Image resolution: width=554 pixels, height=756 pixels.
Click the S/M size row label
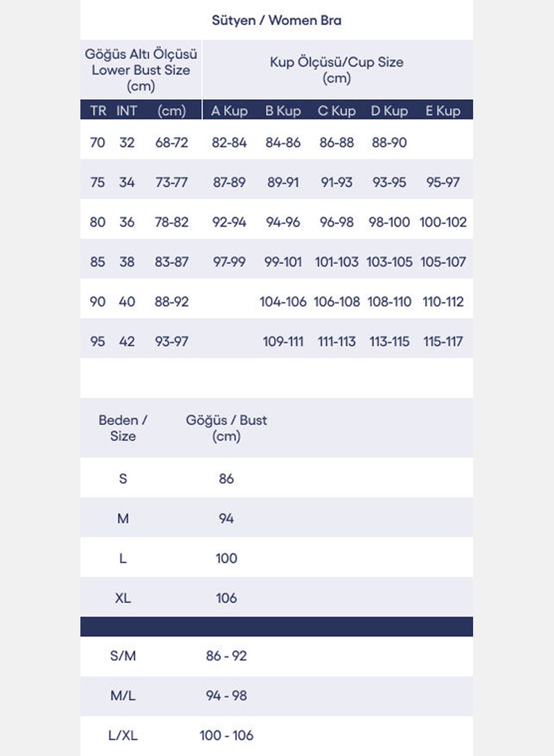[123, 656]
